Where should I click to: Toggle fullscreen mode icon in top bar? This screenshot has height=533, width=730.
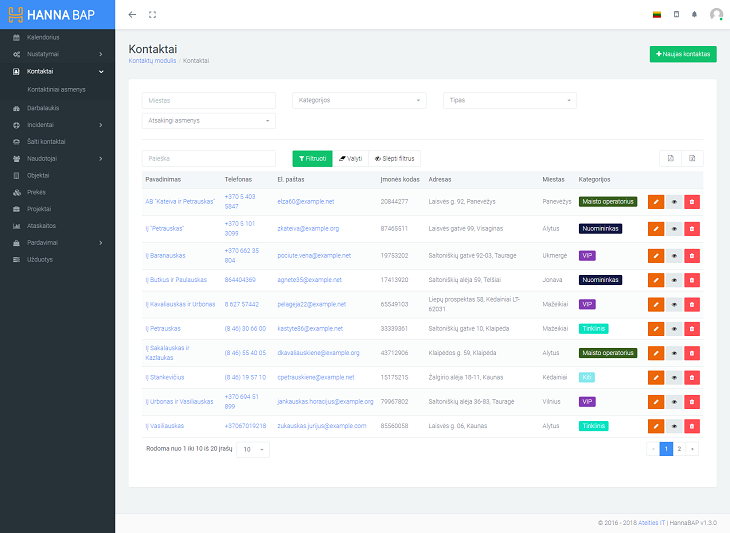(153, 15)
